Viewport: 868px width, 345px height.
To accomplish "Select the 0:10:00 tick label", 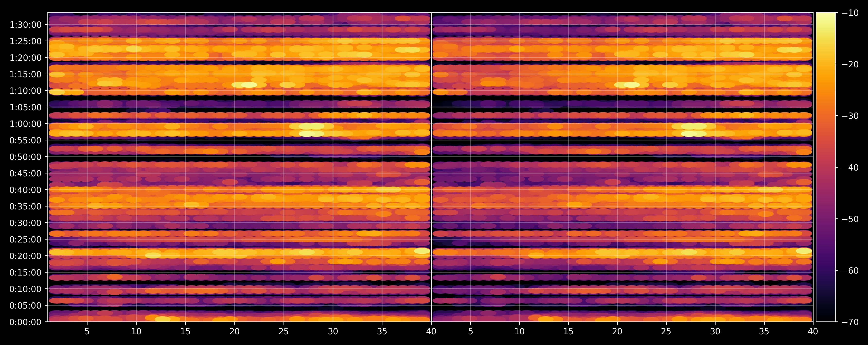I will (x=26, y=289).
